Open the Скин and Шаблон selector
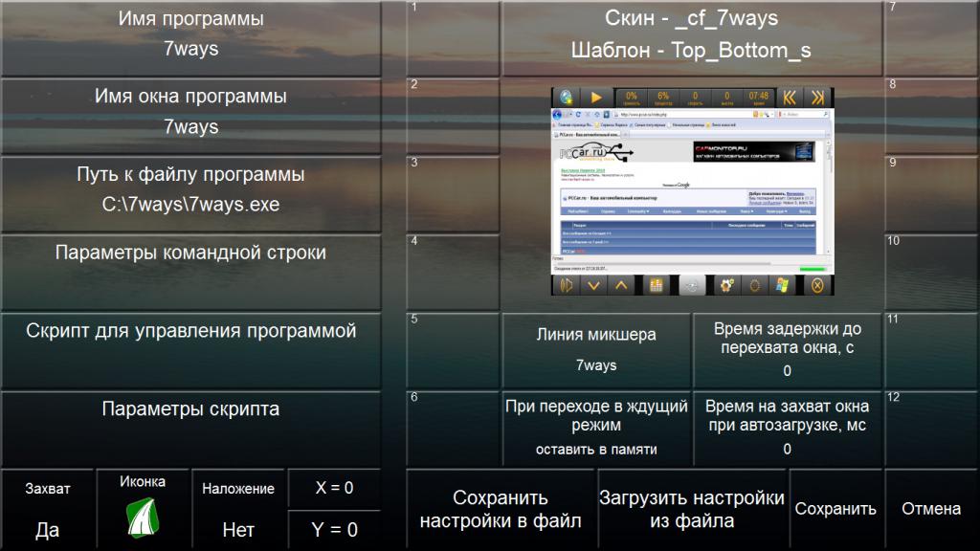The width and height of the screenshot is (980, 551). [x=691, y=34]
